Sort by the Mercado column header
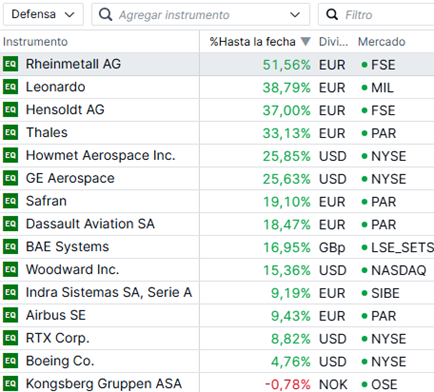The width and height of the screenshot is (434, 392). (x=382, y=42)
